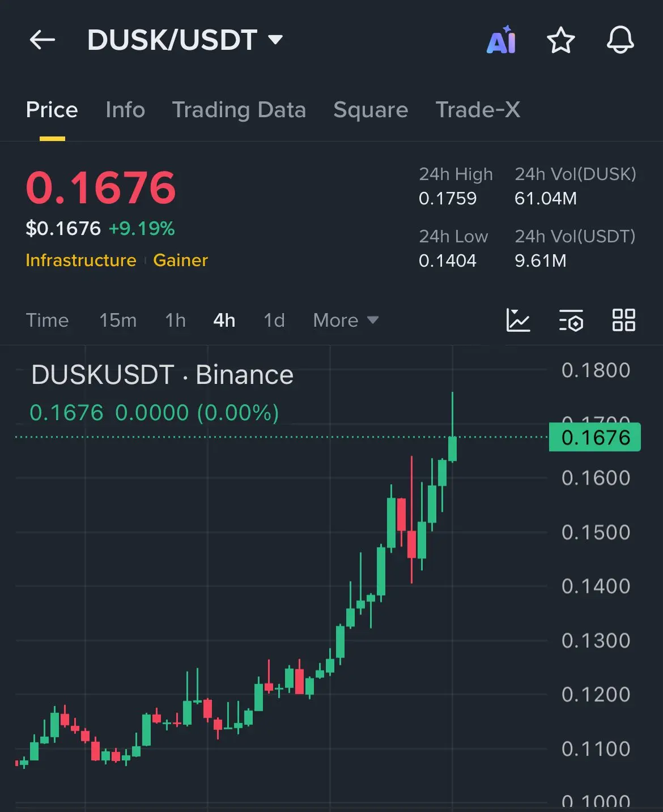Expand the DUSK/USDT pair selector
The width and height of the screenshot is (663, 812).
click(185, 40)
